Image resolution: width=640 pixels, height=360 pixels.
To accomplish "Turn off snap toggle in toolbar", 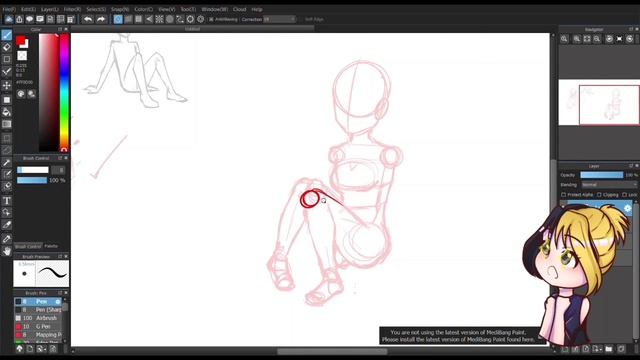I will click(x=118, y=19).
